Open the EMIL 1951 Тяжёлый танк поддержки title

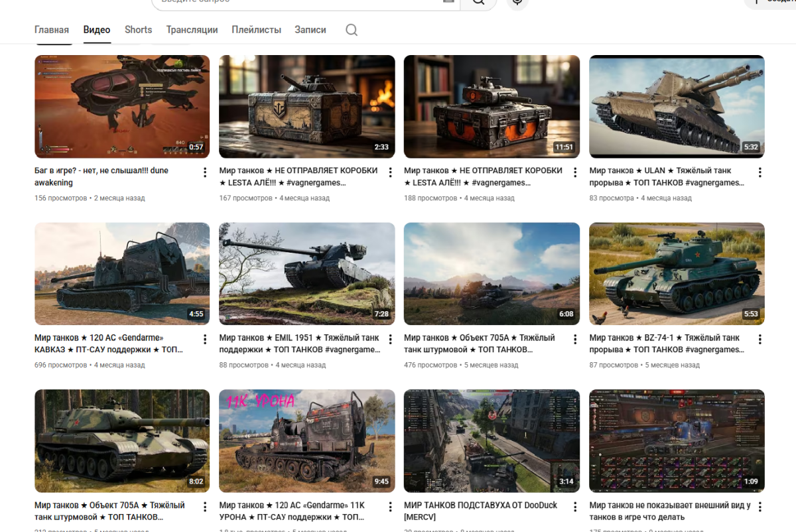[x=300, y=344]
